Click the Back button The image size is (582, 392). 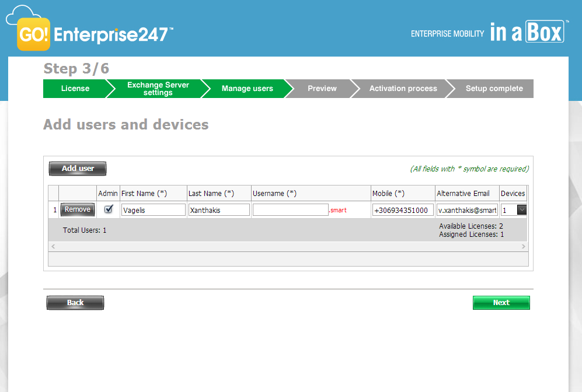tap(75, 303)
